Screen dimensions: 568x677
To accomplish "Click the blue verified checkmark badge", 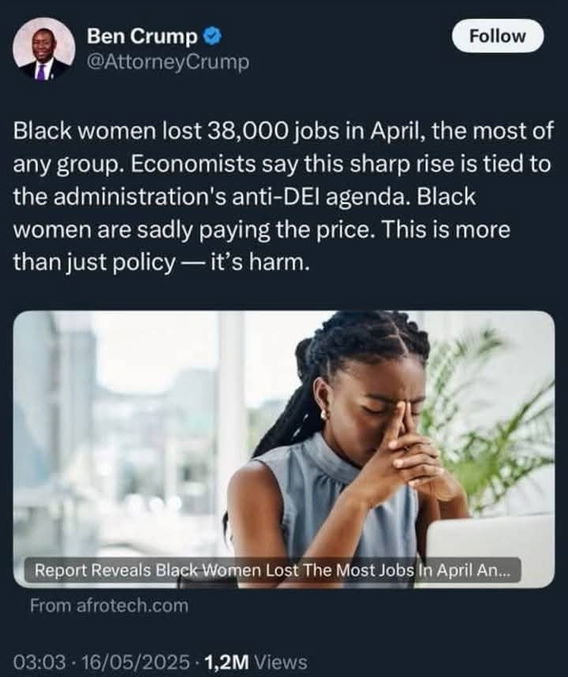I will [212, 36].
